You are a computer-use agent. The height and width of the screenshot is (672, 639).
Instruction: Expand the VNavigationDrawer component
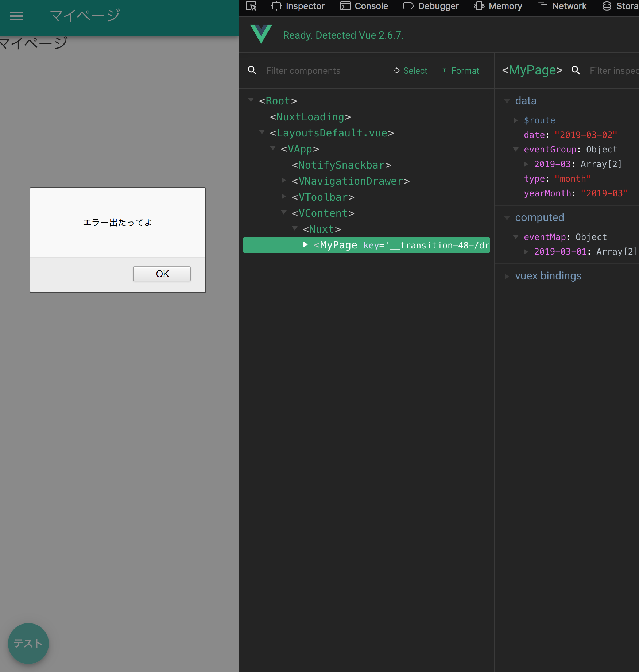pos(283,180)
